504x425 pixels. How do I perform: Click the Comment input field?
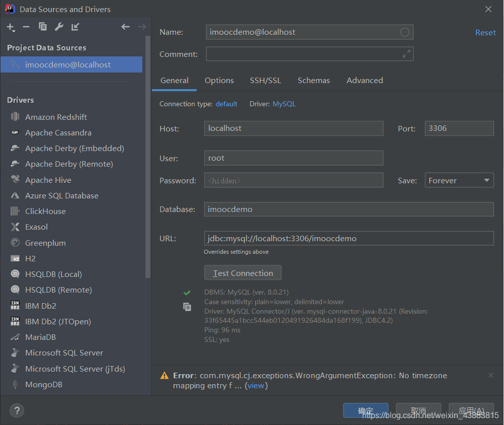(309, 54)
